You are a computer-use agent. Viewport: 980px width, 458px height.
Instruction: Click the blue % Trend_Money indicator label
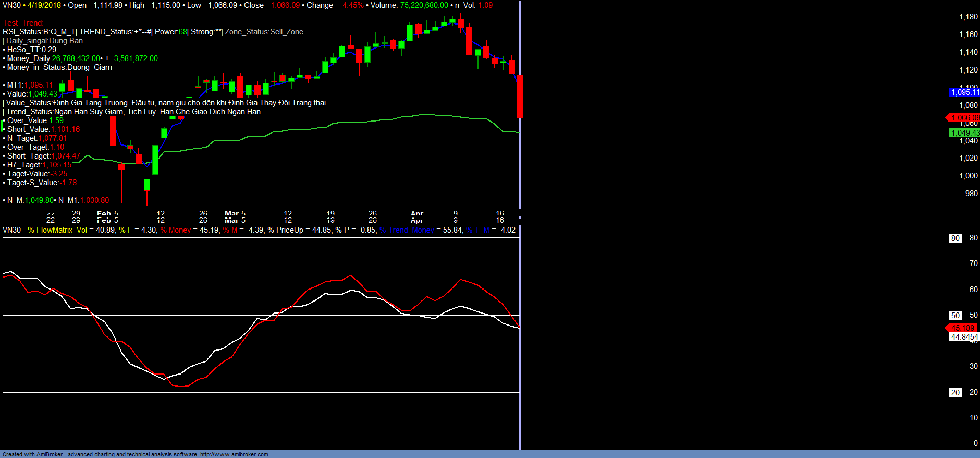click(x=407, y=230)
